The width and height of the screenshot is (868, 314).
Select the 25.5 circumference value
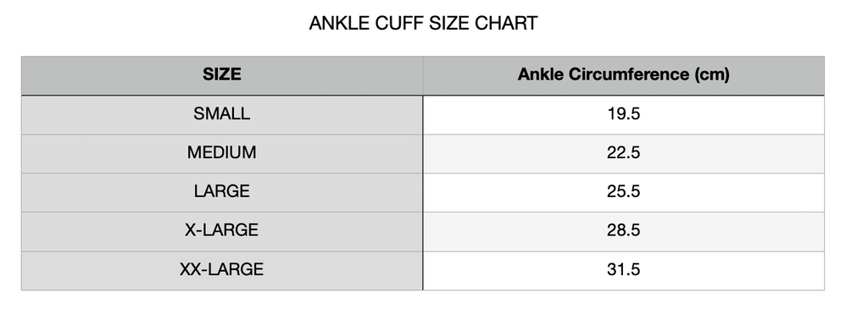tap(623, 192)
